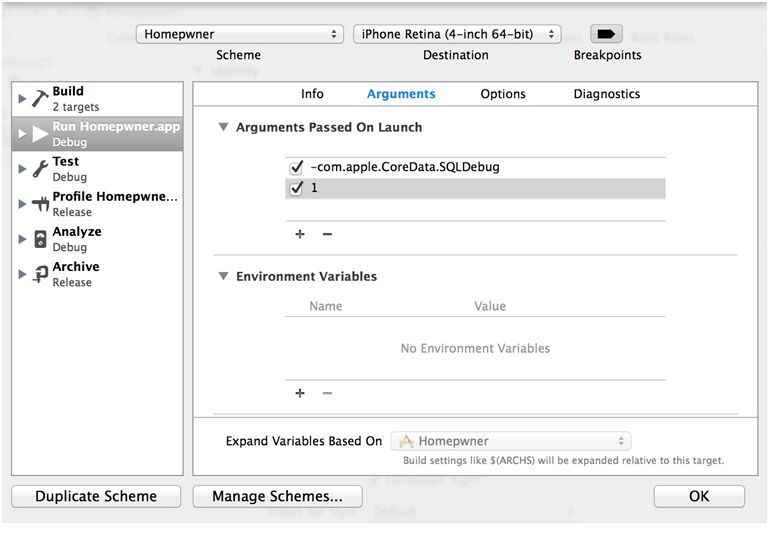This screenshot has height=539, width=768.
Task: Select the Arguments tab
Action: (x=401, y=94)
